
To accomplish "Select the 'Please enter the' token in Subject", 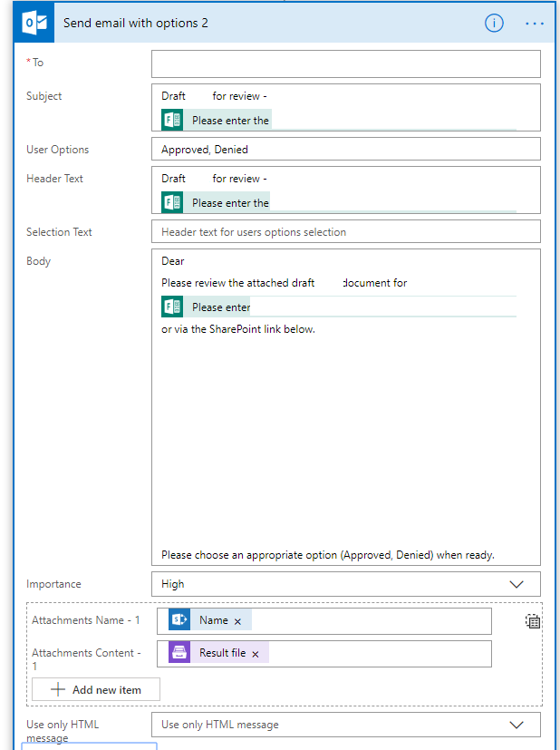I will 217,120.
